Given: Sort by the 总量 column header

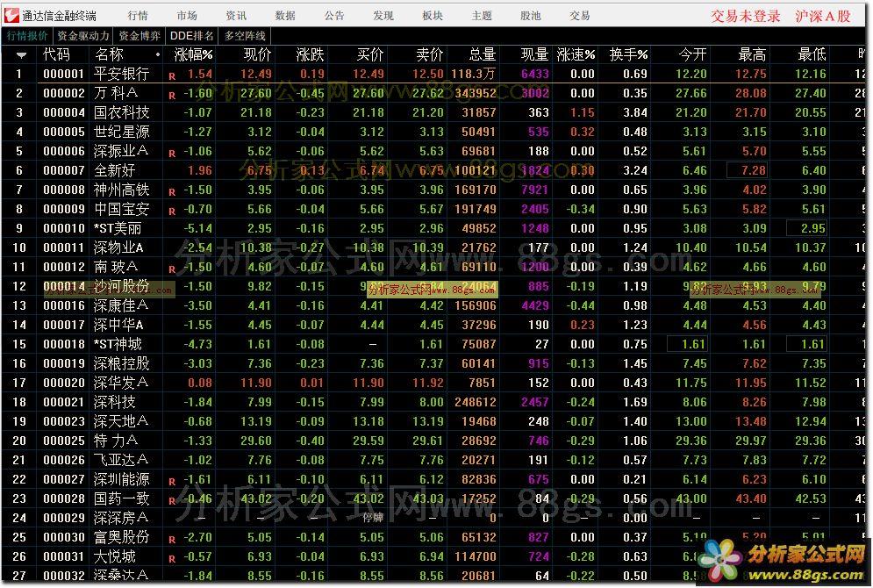Looking at the screenshot, I should pyautogui.click(x=483, y=54).
